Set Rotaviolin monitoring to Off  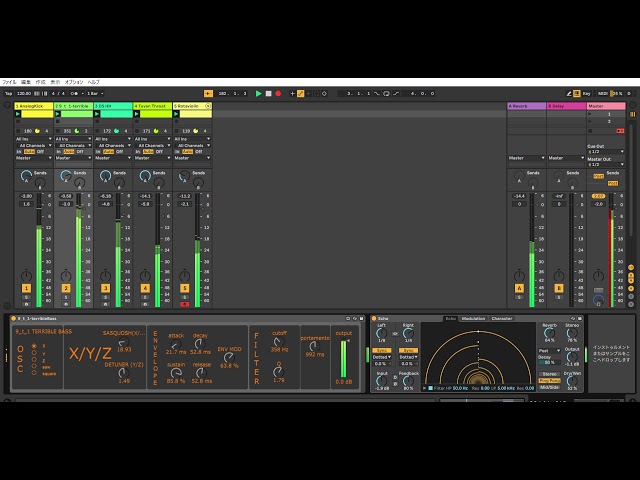click(199, 151)
